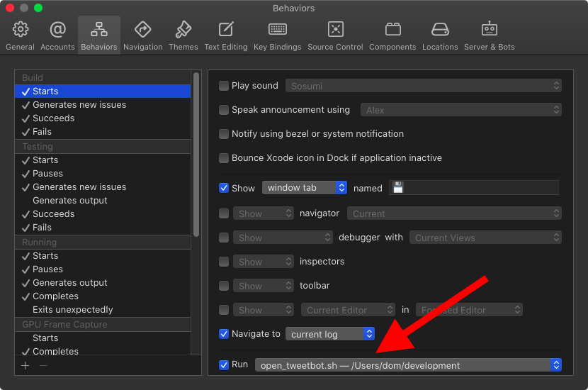The image size is (588, 390).
Task: Remove behavior with minus button
Action: coord(43,365)
